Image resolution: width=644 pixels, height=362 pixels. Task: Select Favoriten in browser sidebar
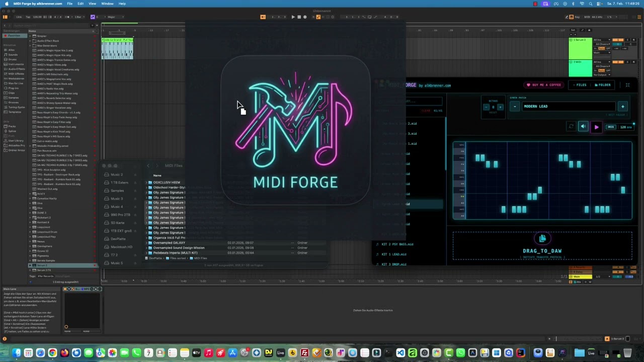click(x=14, y=36)
